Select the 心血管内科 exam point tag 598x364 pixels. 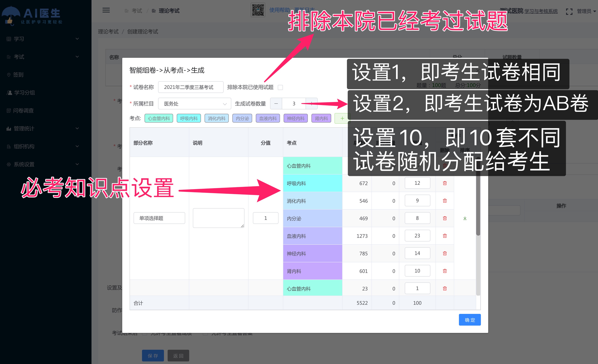(x=159, y=118)
